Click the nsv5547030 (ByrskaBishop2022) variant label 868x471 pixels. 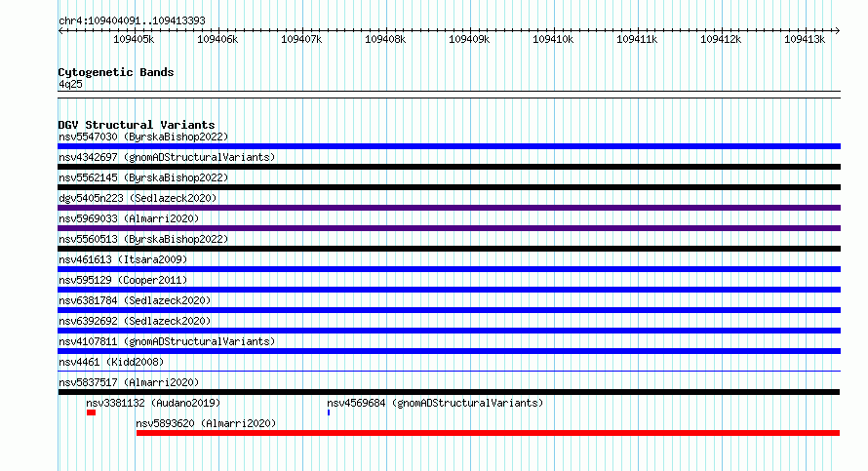pyautogui.click(x=143, y=137)
